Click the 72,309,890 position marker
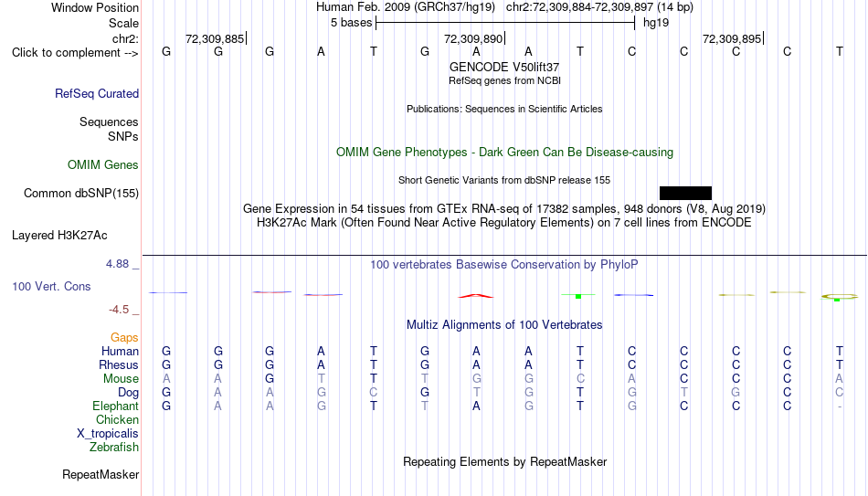 click(x=474, y=38)
